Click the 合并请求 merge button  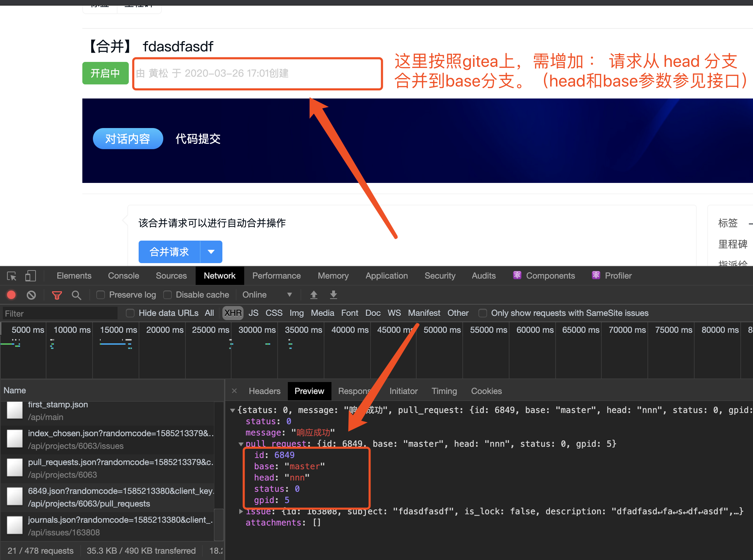click(x=169, y=252)
